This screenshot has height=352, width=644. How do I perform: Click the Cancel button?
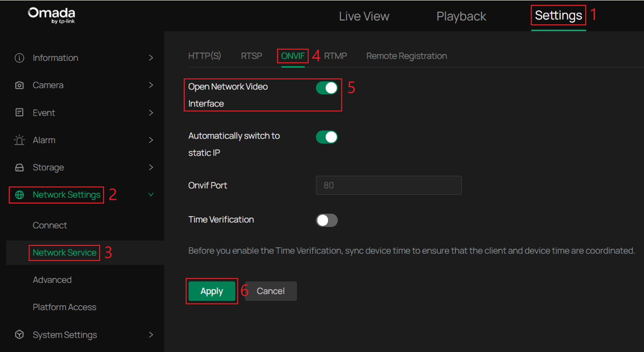(271, 291)
